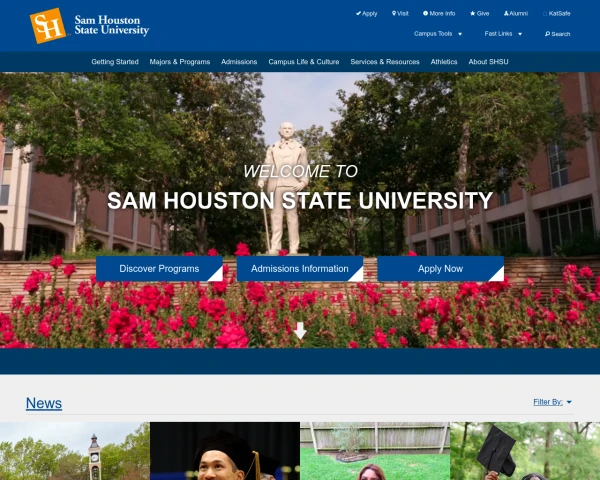This screenshot has height=480, width=600.
Task: Open the About SHSU menu
Action: click(489, 62)
